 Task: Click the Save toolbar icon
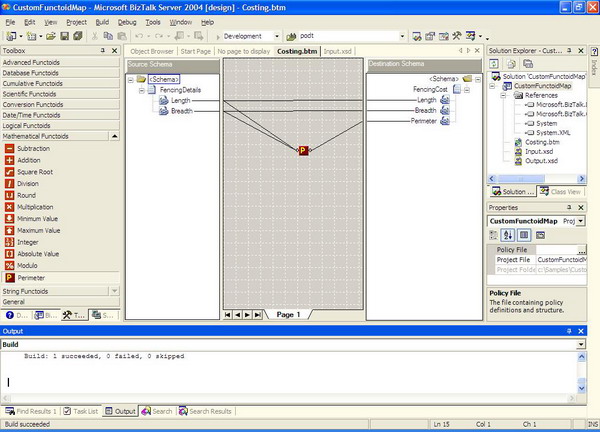pyautogui.click(x=65, y=36)
